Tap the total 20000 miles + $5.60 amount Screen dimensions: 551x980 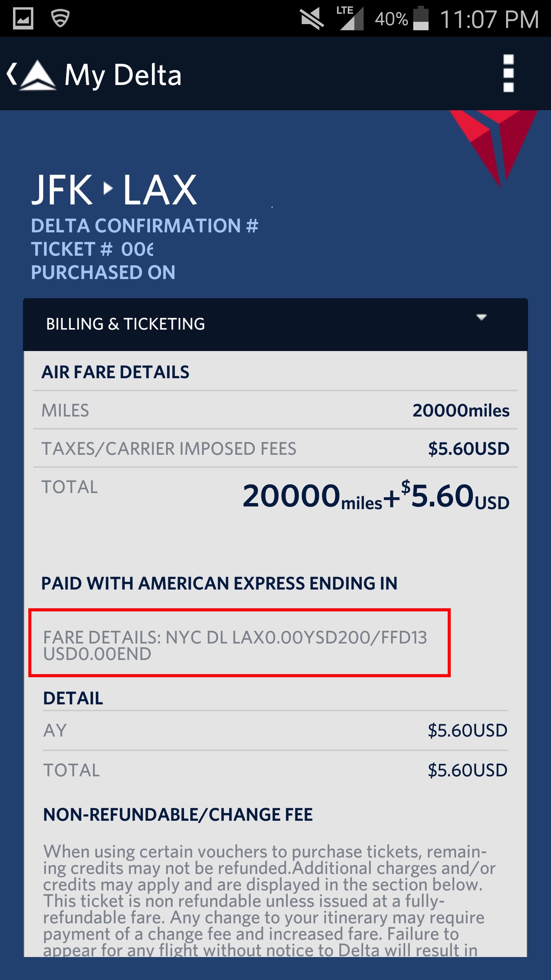tap(376, 496)
